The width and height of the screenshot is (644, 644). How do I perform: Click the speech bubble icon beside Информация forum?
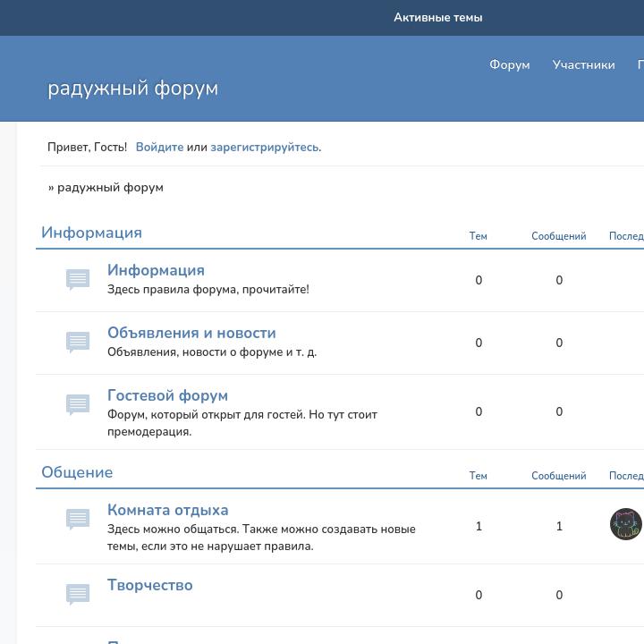click(78, 280)
